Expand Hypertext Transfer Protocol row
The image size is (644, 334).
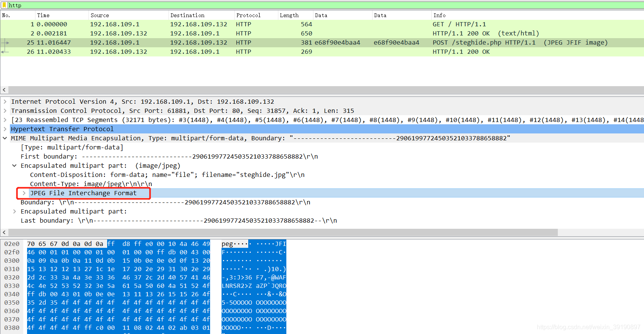(5, 129)
